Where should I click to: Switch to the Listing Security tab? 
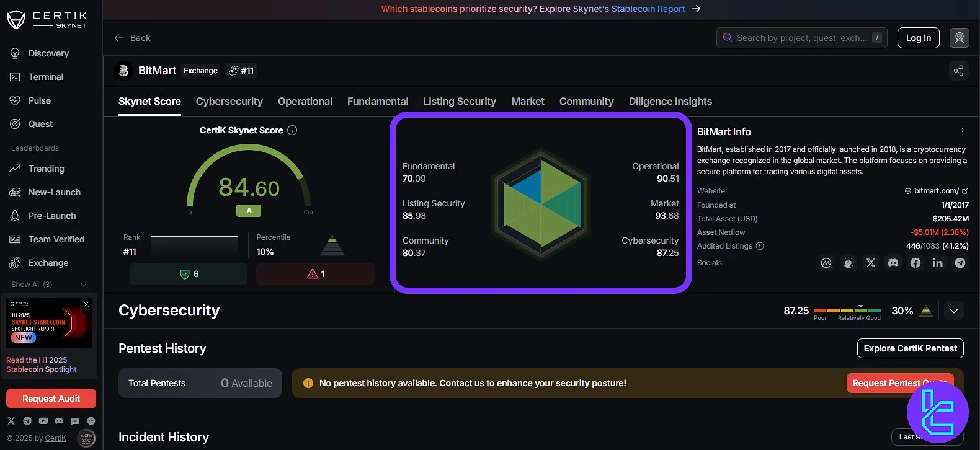pos(460,102)
